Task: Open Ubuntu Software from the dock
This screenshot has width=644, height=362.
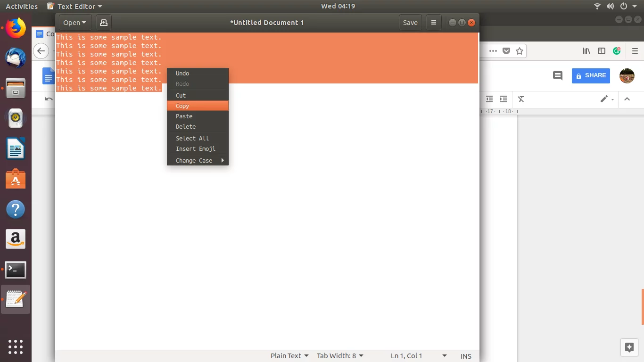Action: [16, 180]
